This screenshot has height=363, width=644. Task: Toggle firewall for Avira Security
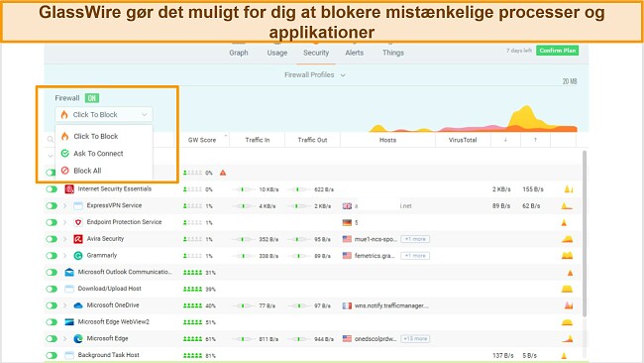(52, 239)
